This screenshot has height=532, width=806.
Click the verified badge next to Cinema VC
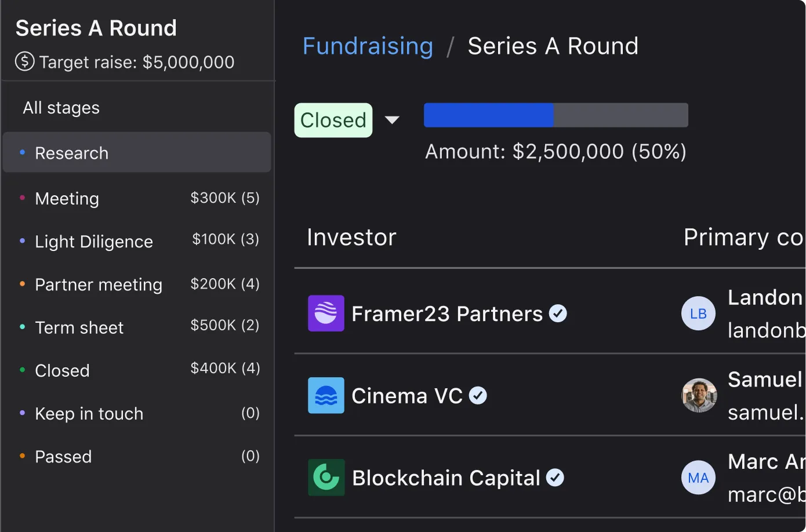[x=478, y=396]
